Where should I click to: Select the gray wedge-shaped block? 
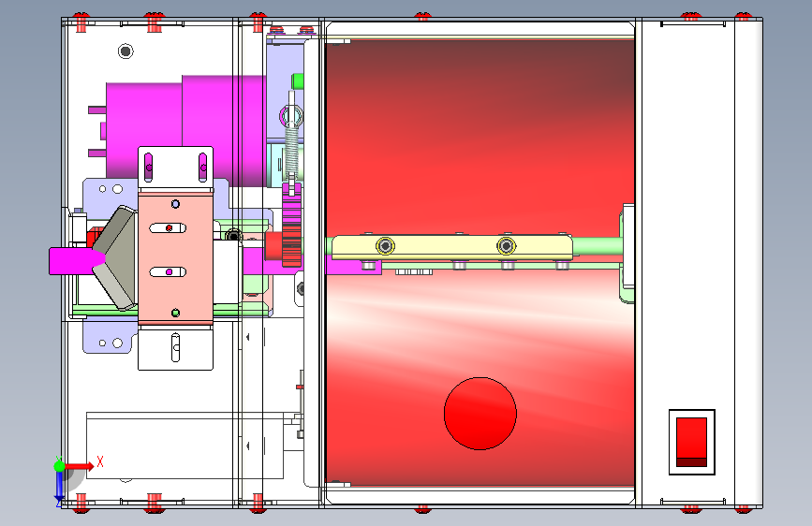[115, 257]
